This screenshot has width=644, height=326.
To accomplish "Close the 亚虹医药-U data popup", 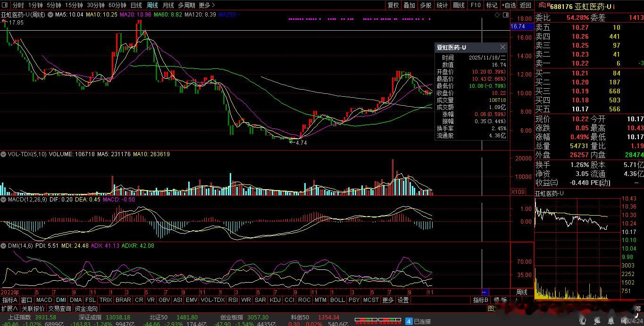I will [x=502, y=47].
